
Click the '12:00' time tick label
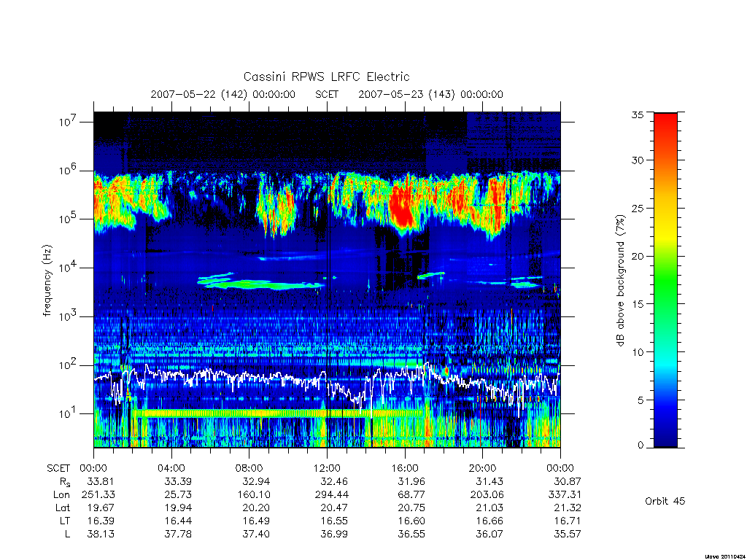tap(327, 468)
